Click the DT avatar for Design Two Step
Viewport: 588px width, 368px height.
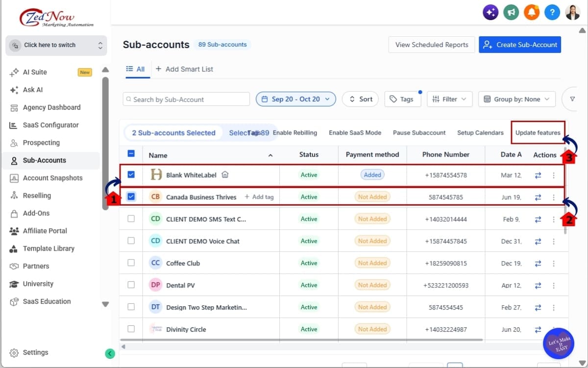[x=155, y=307]
